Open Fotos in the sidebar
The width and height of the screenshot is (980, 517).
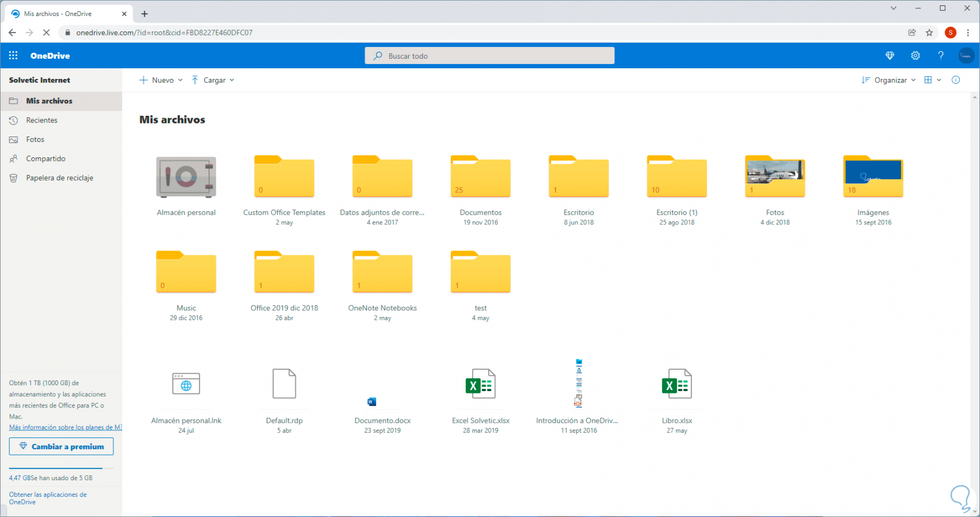coord(61,139)
